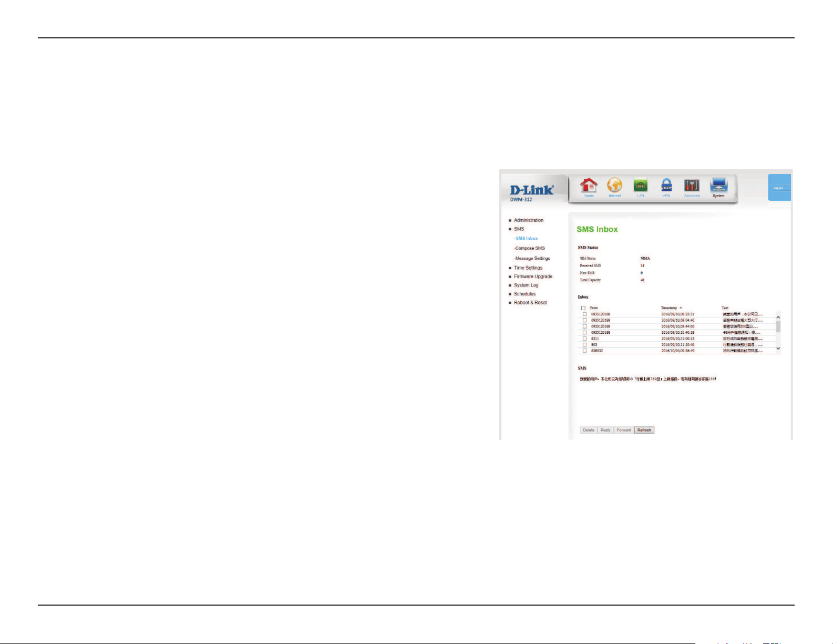Check the message from sender 8311
This screenshot has height=644, width=833.
584,339
